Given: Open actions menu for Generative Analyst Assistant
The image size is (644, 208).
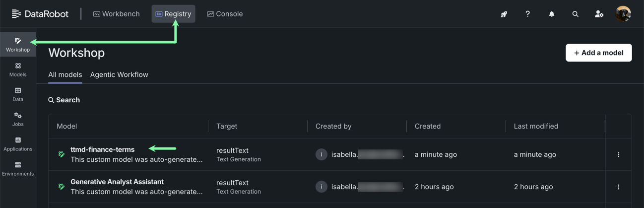Looking at the screenshot, I should (x=618, y=187).
